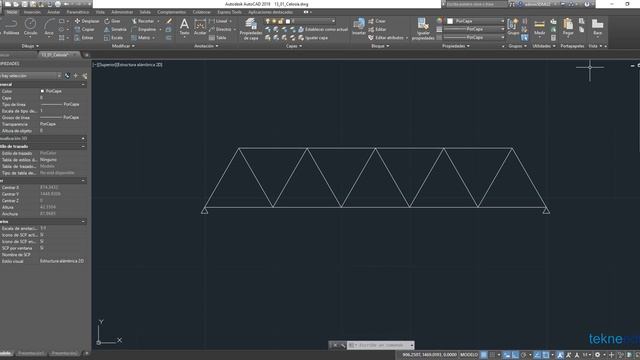Click the Grupo tool icon
The image size is (640, 360).
pyautogui.click(x=513, y=27)
